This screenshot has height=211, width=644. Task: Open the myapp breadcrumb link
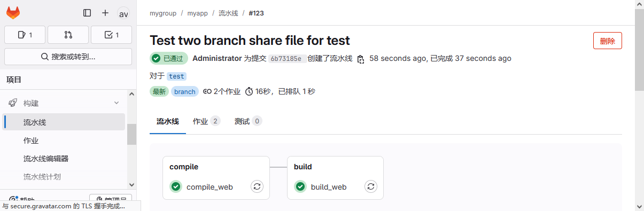pos(197,13)
